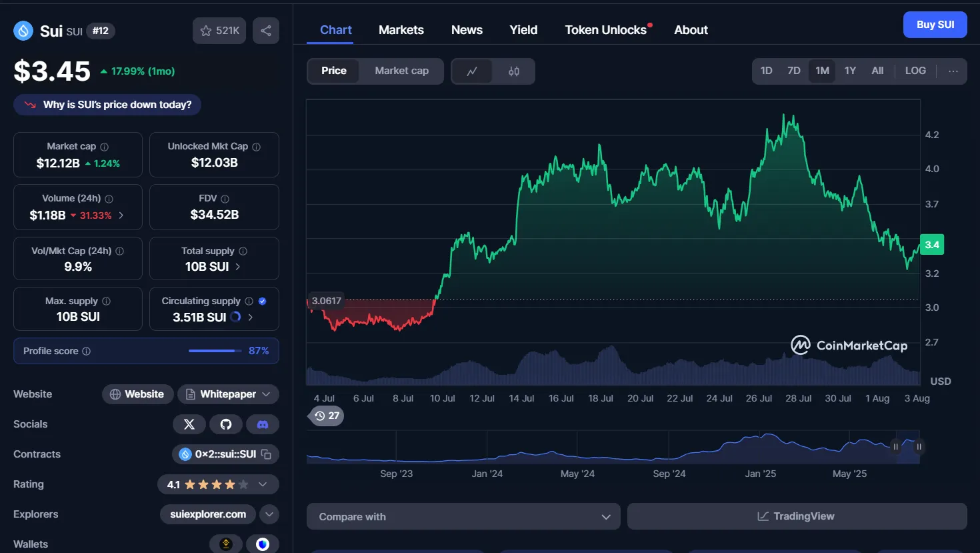
Task: Set chart range to 1D
Action: (x=767, y=71)
